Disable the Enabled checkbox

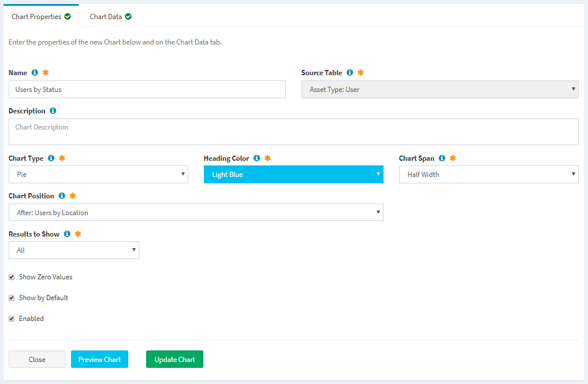(x=12, y=319)
